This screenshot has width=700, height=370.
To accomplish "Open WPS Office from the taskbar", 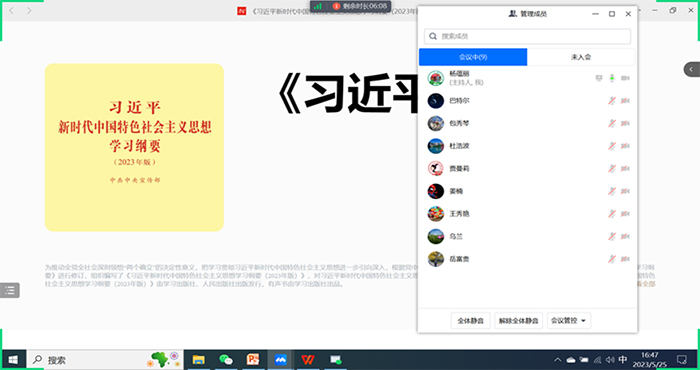I will [x=308, y=360].
